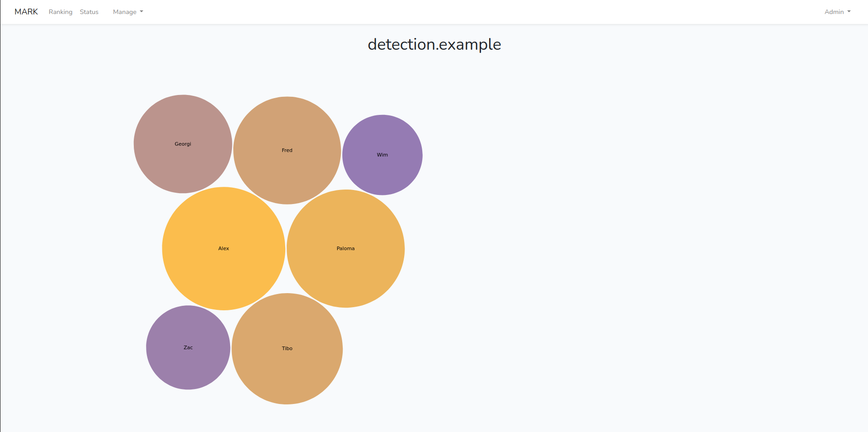This screenshot has height=432, width=868.
Task: Select the Fred bubble
Action: click(287, 150)
